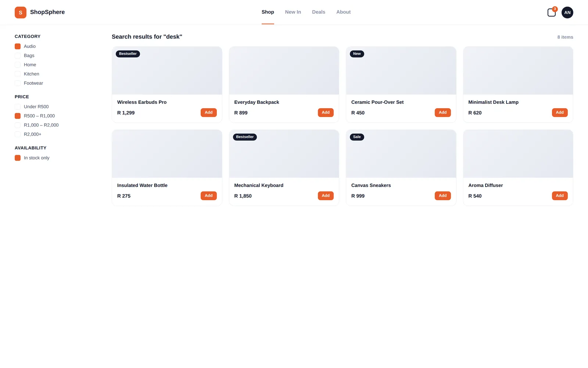Click the Mechanical Keyboard title

coord(259,185)
